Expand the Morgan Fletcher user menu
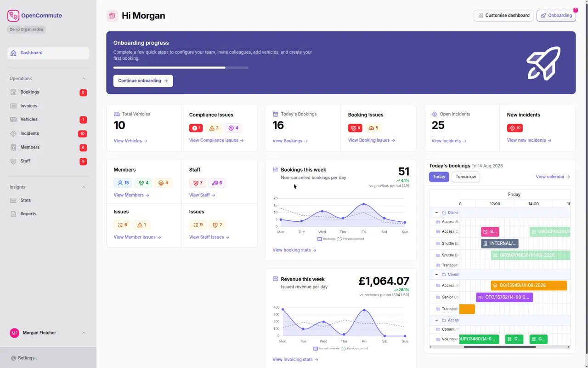The height and width of the screenshot is (368, 588). 84,333
